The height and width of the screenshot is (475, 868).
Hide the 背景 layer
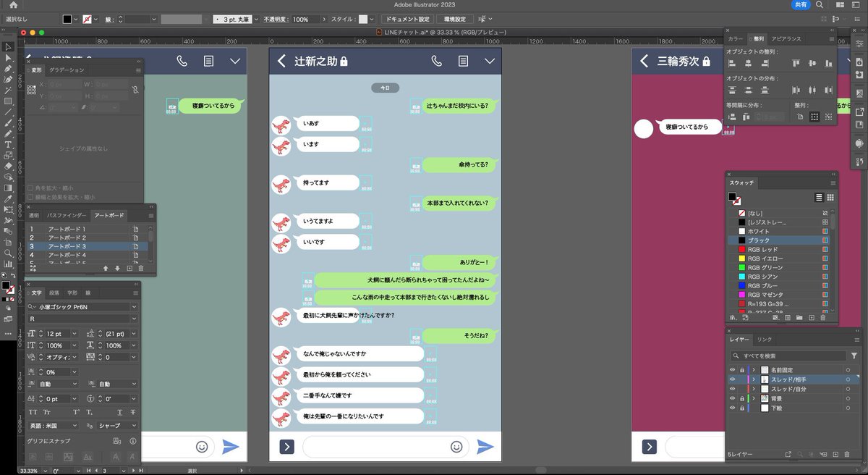[732, 398]
